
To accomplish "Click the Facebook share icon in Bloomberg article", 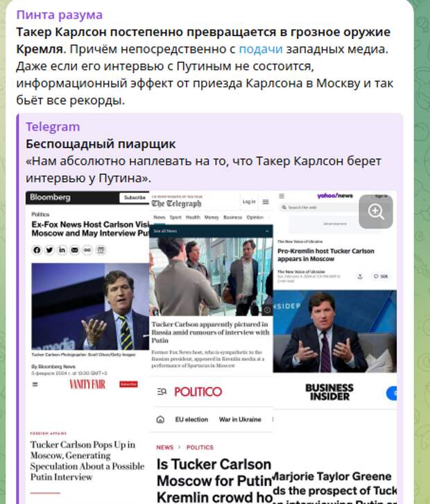I will pos(37,250).
